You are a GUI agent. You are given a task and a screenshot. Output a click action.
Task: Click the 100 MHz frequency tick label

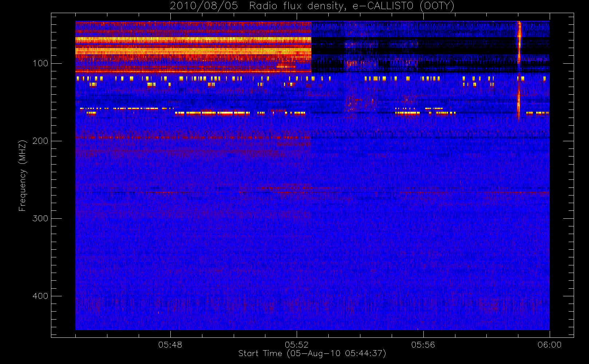point(40,63)
